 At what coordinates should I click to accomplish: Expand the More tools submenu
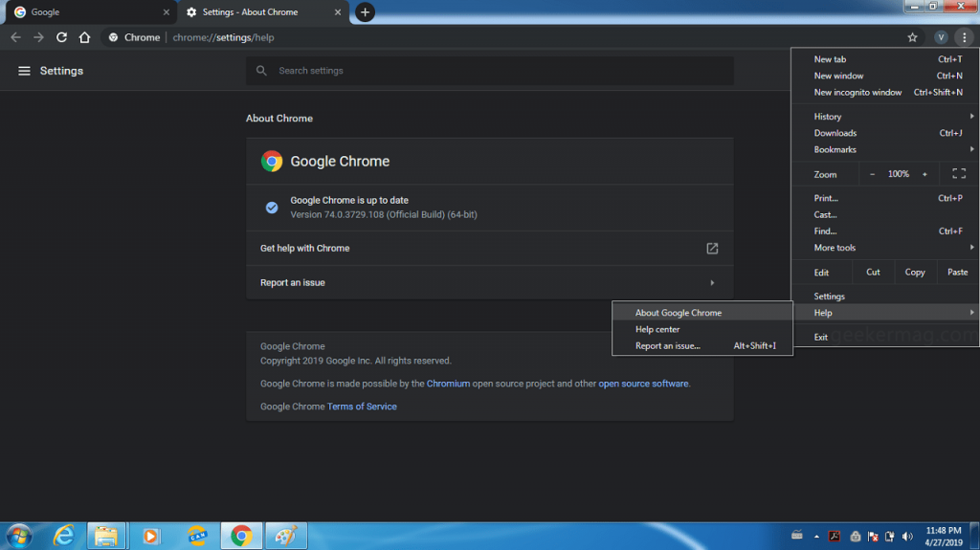pyautogui.click(x=971, y=248)
